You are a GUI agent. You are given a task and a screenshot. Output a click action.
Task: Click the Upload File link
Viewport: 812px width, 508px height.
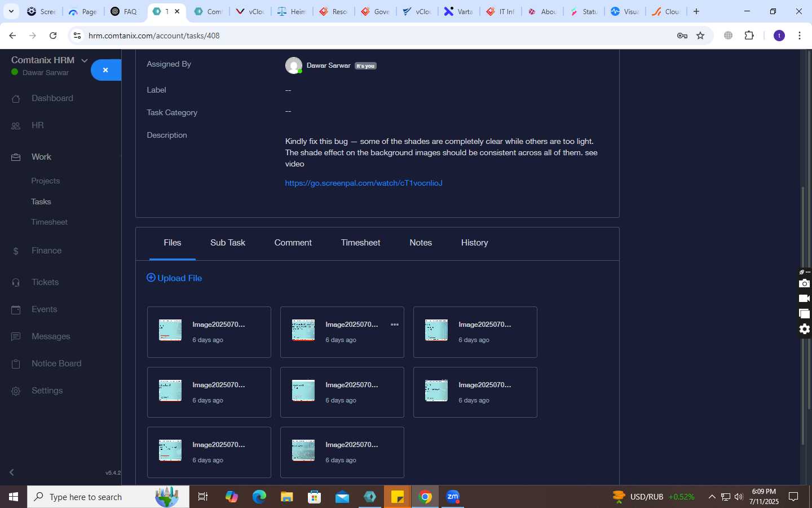pyautogui.click(x=174, y=278)
